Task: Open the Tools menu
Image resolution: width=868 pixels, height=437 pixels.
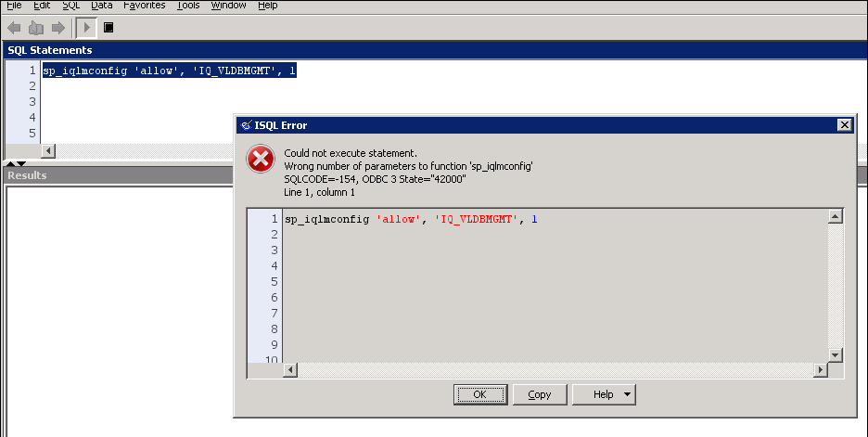Action: tap(188, 5)
